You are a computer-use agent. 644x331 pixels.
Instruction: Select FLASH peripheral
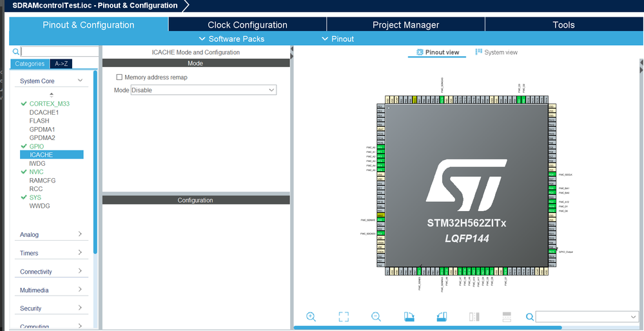tap(39, 121)
